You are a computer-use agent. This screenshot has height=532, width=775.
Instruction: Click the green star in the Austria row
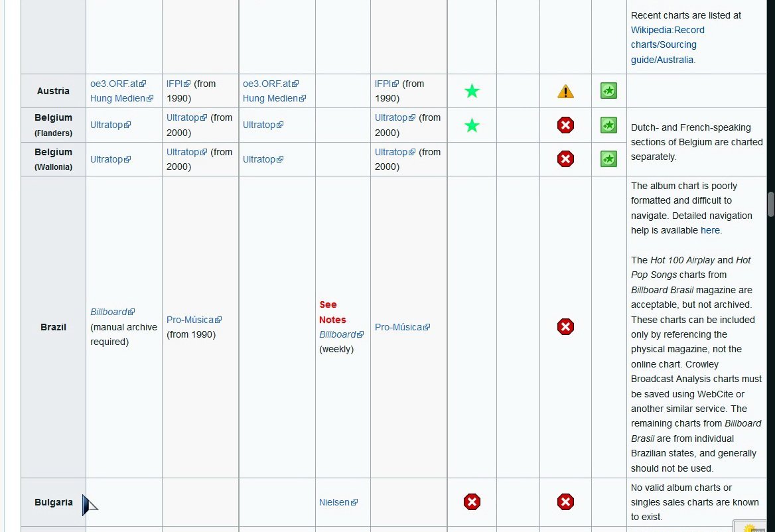tap(472, 91)
